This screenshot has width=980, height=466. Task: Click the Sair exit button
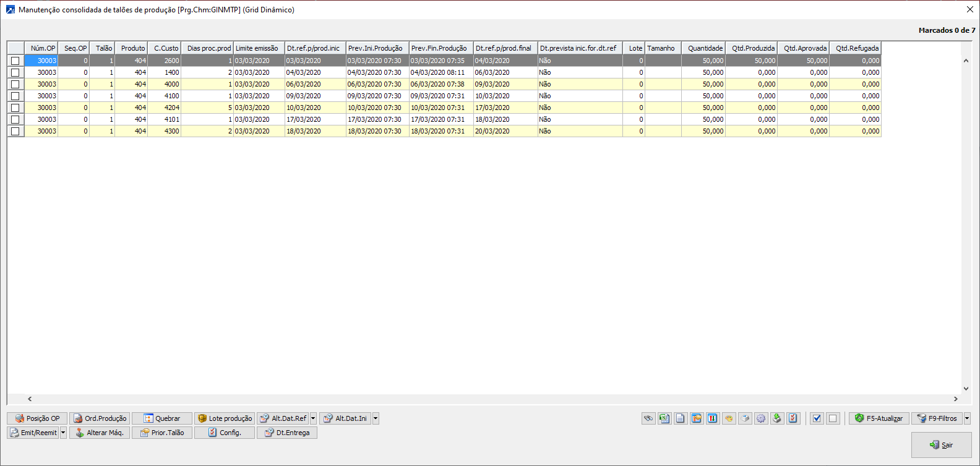(942, 445)
